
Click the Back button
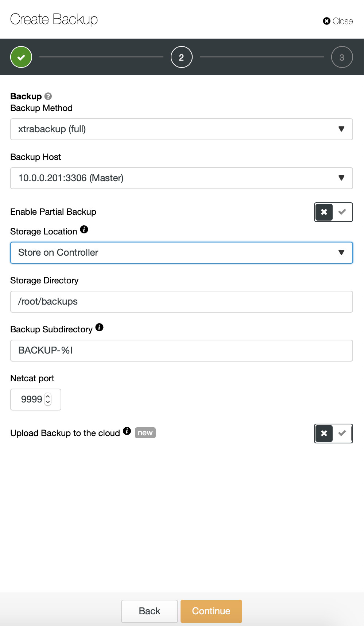point(150,611)
